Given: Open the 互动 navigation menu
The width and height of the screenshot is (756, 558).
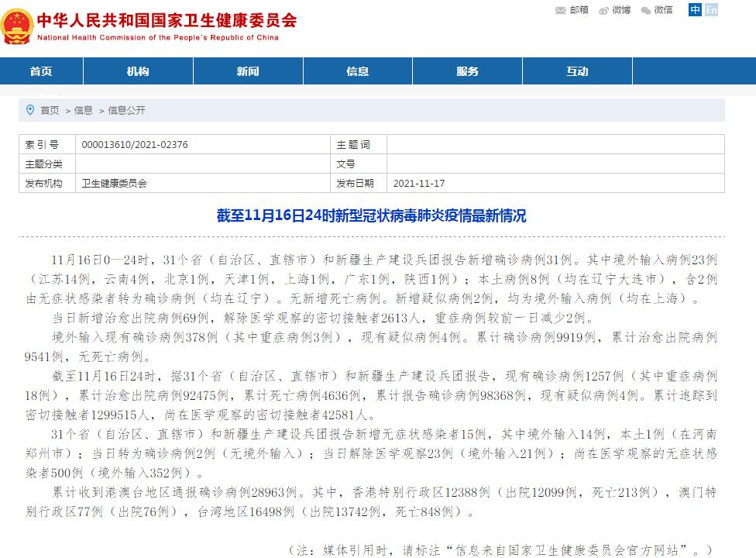Looking at the screenshot, I should (x=577, y=71).
